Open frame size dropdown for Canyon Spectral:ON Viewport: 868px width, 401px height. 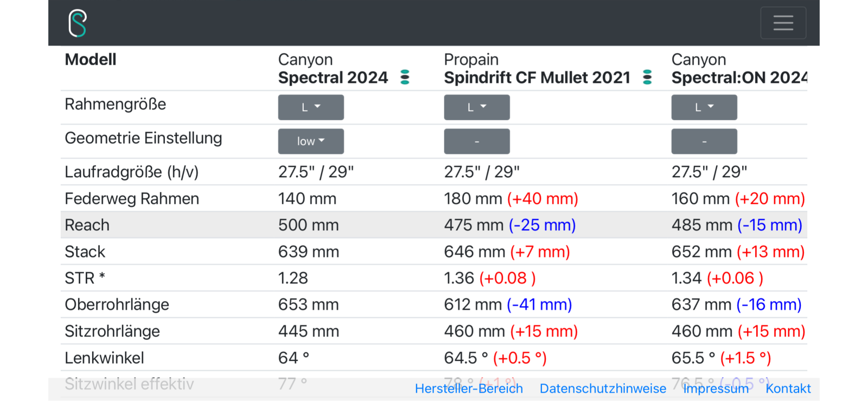pos(704,107)
